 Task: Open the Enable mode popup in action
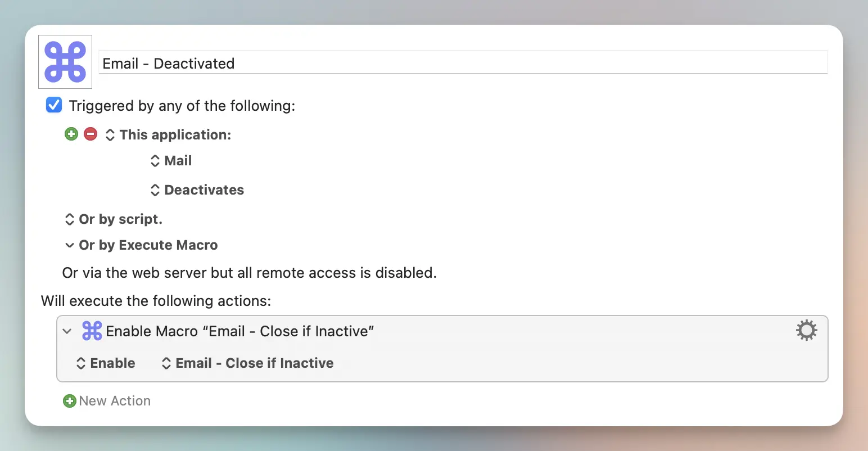click(106, 363)
